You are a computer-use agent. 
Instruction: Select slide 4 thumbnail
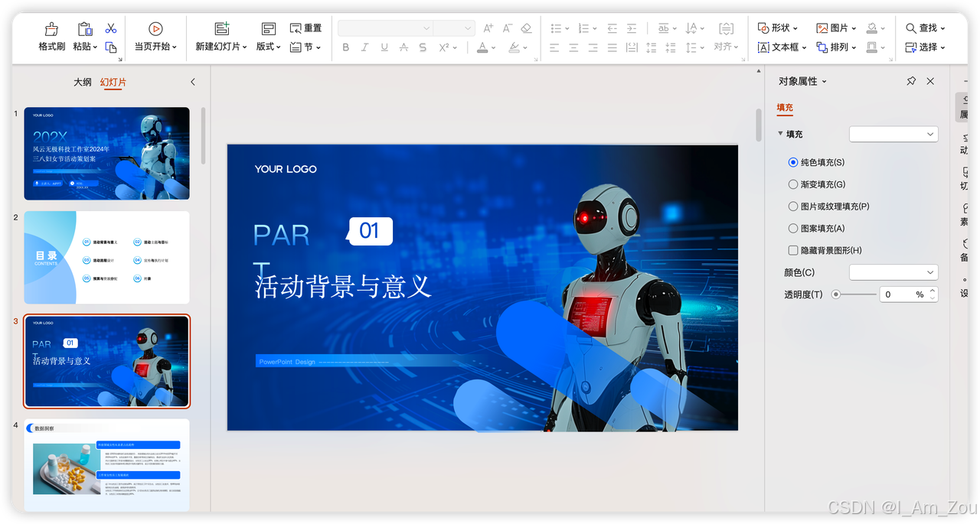(107, 465)
